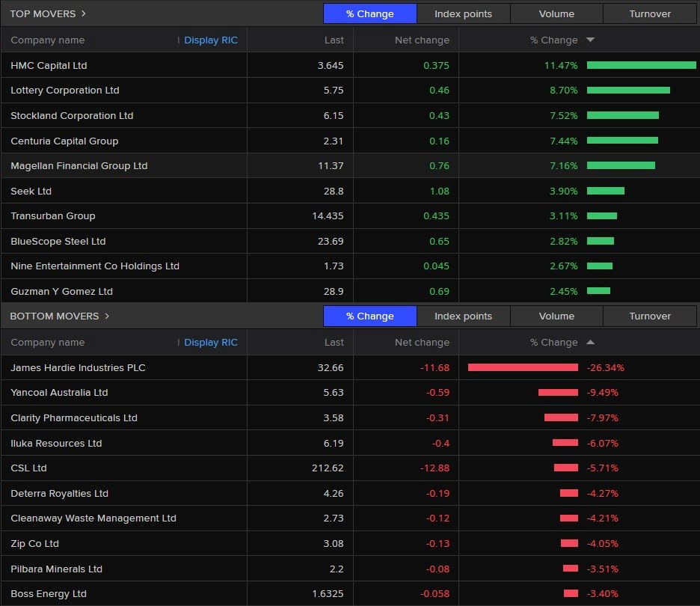The height and width of the screenshot is (606, 700).
Task: Switch Top Movers to Volume tab
Action: (556, 13)
